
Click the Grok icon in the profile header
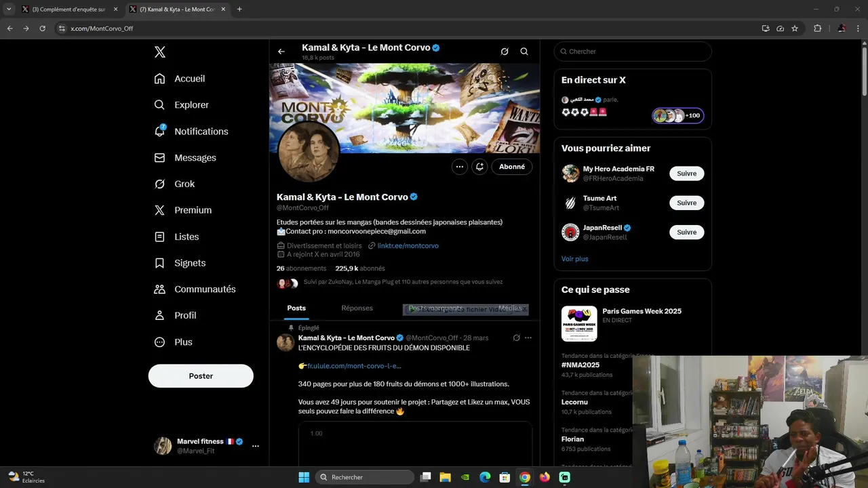point(505,52)
